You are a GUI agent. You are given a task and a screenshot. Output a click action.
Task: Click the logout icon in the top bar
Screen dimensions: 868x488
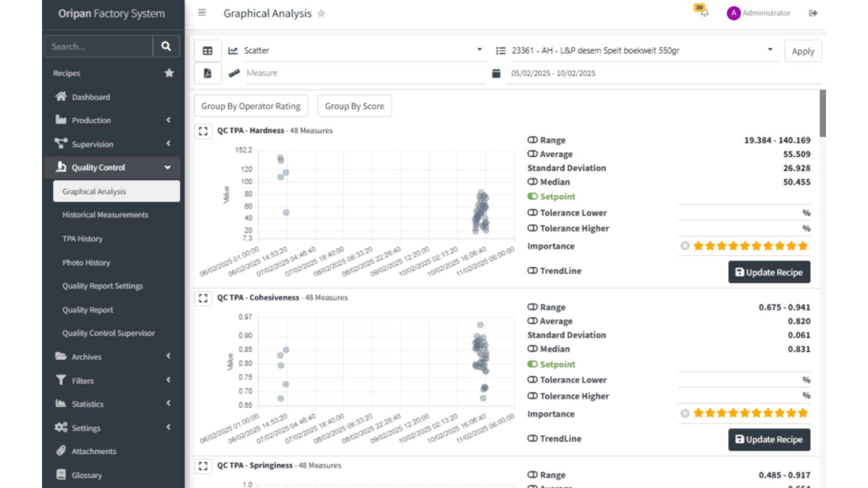(x=813, y=13)
